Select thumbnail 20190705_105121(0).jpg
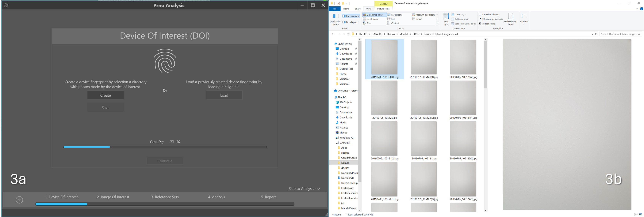Image resolution: width=644 pixels, height=217 pixels. click(424, 100)
